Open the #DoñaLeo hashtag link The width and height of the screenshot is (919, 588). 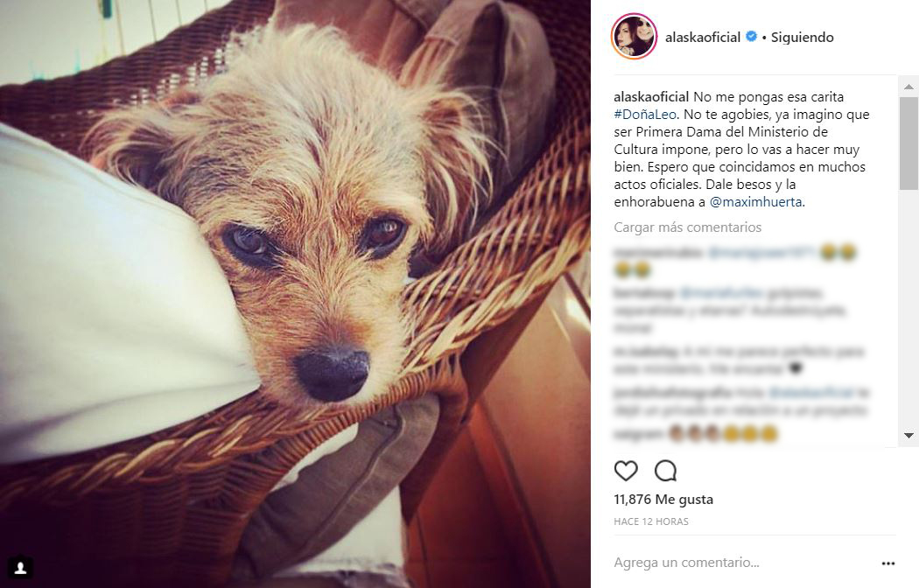645,115
